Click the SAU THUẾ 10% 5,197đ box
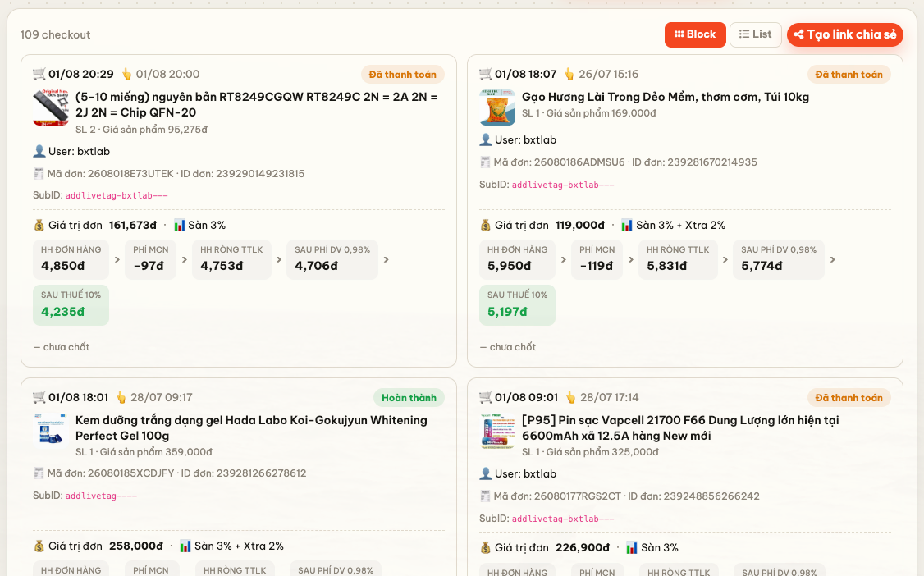Screen dimensions: 924x576 pyautogui.click(x=518, y=305)
